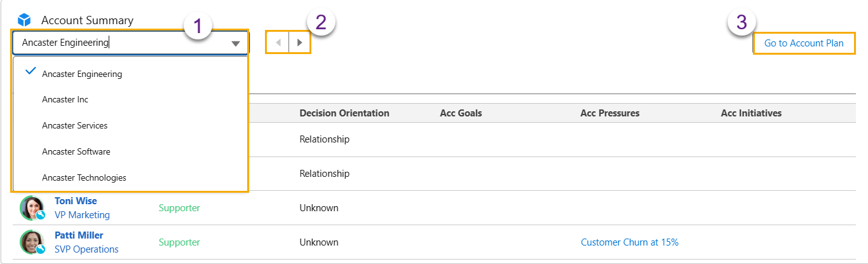Click the account name combo box field
The image size is (868, 264).
pyautogui.click(x=121, y=43)
